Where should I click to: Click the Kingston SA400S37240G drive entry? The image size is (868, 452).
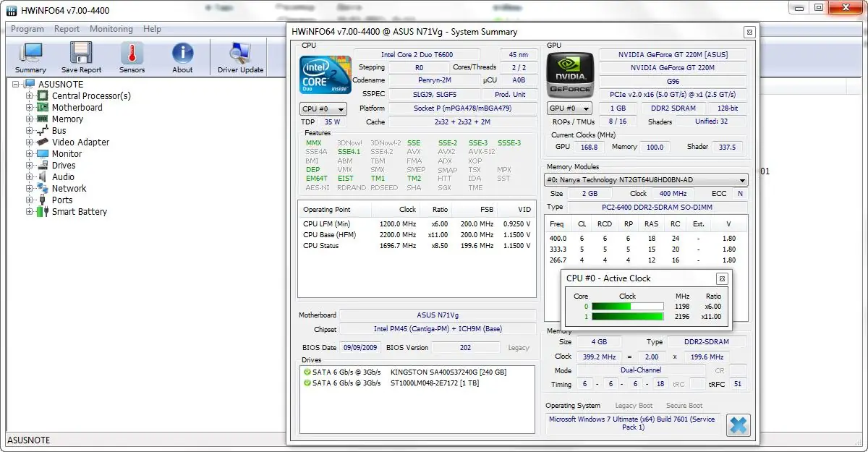pos(448,372)
